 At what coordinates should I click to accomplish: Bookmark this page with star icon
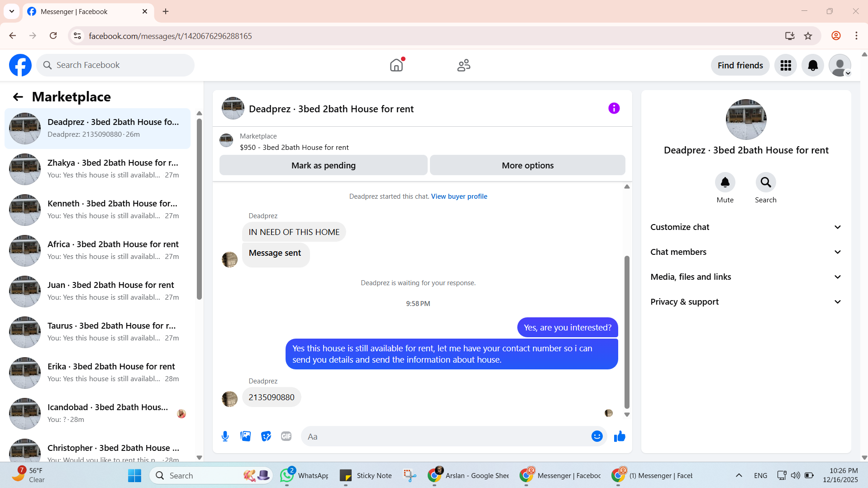(808, 36)
